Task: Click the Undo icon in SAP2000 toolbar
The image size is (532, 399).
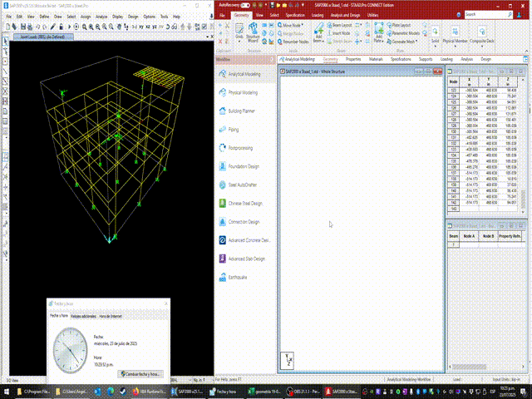Action: (x=38, y=27)
